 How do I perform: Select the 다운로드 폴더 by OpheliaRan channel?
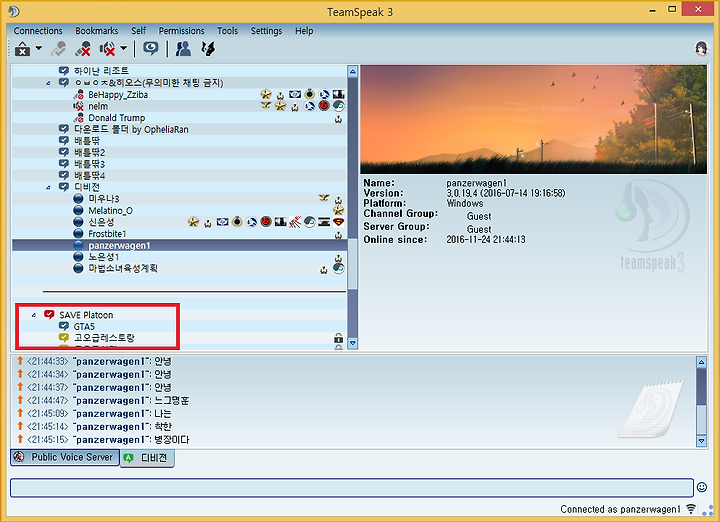click(x=131, y=129)
